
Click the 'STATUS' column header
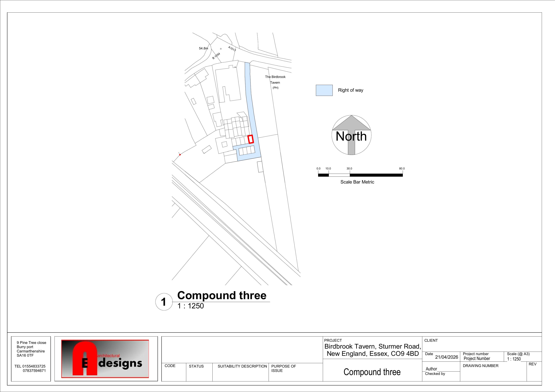click(x=196, y=366)
